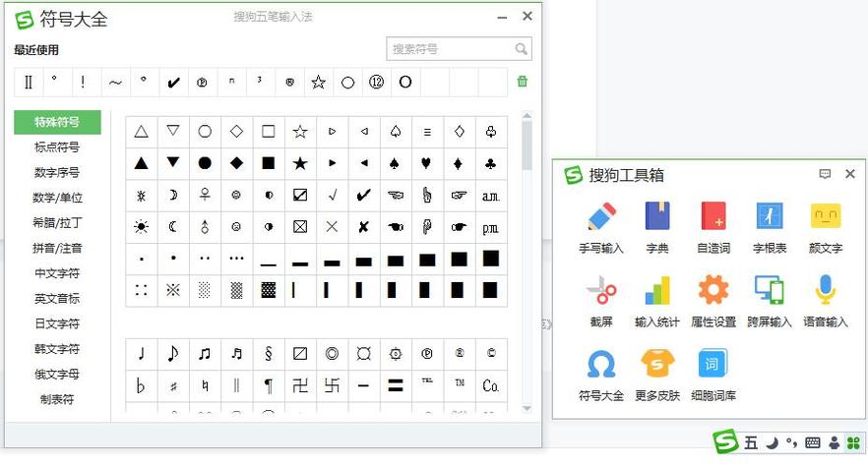Toggle punctuation mode on input bar
Viewport: 868px width, 467px height.
(x=792, y=442)
